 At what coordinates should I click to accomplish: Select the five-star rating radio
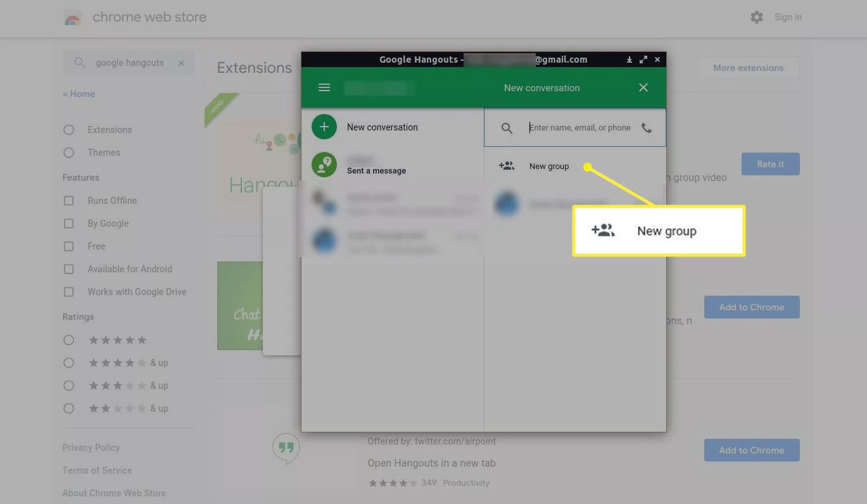tap(69, 340)
